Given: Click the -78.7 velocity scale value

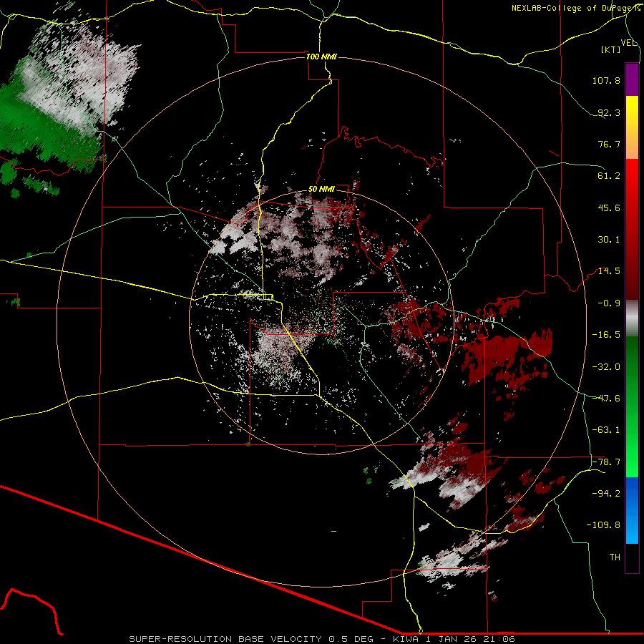Looking at the screenshot, I should (606, 462).
